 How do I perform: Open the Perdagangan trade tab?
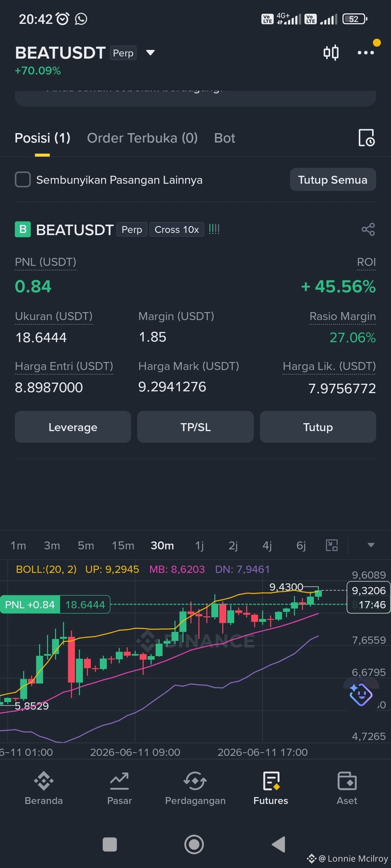click(195, 789)
